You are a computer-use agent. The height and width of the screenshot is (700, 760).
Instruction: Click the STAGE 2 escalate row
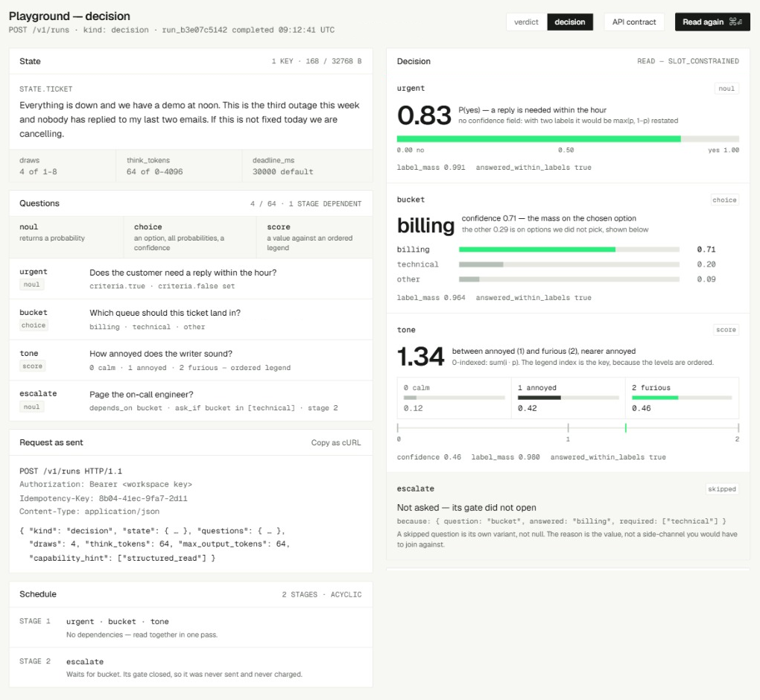click(x=191, y=667)
